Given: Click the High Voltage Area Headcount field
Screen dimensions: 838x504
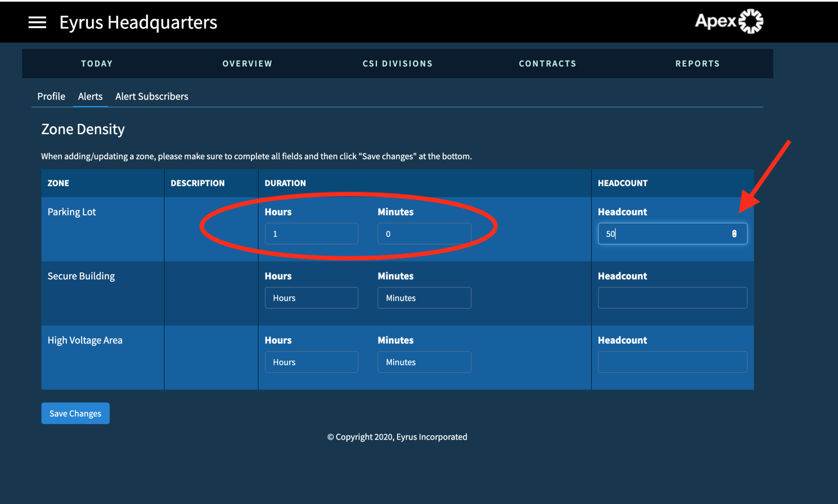Looking at the screenshot, I should point(672,362).
